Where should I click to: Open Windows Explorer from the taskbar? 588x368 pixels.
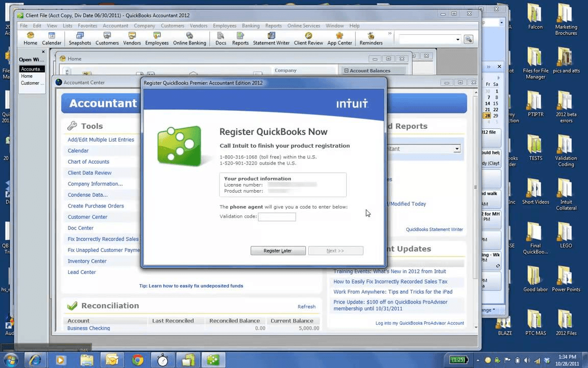click(x=87, y=360)
